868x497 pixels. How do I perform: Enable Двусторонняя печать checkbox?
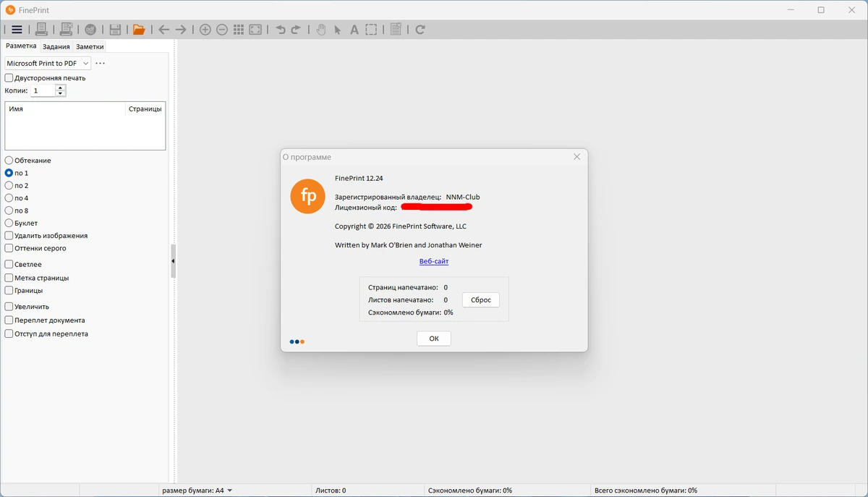[x=9, y=78]
